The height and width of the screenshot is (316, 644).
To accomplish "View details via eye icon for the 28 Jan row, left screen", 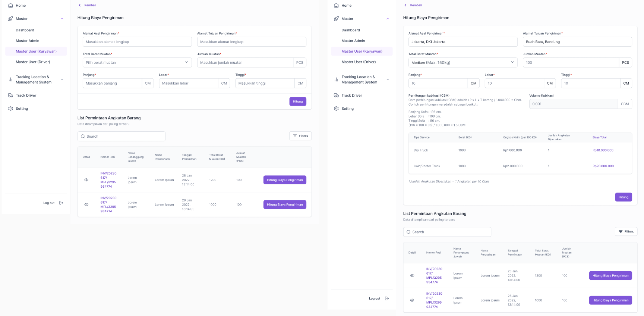I will click(x=86, y=180).
